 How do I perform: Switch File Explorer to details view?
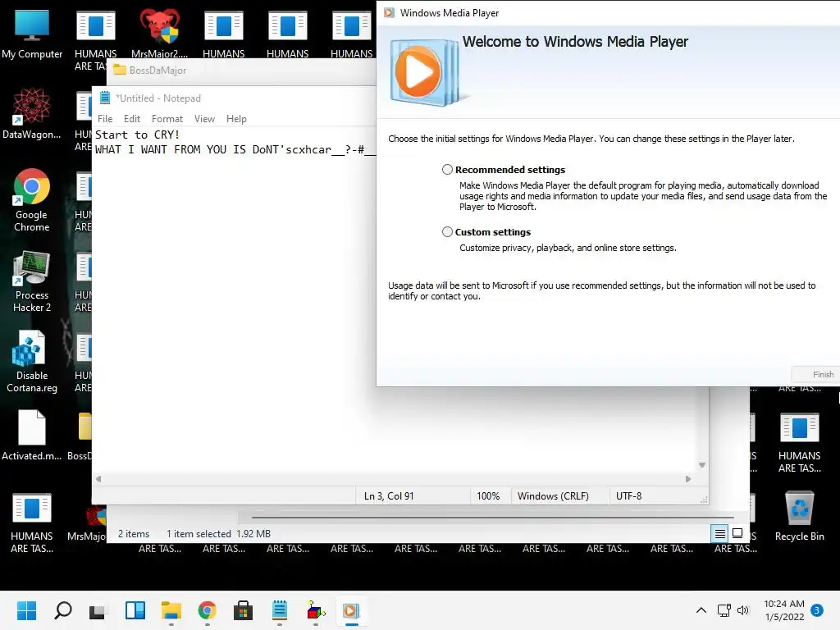click(720, 533)
